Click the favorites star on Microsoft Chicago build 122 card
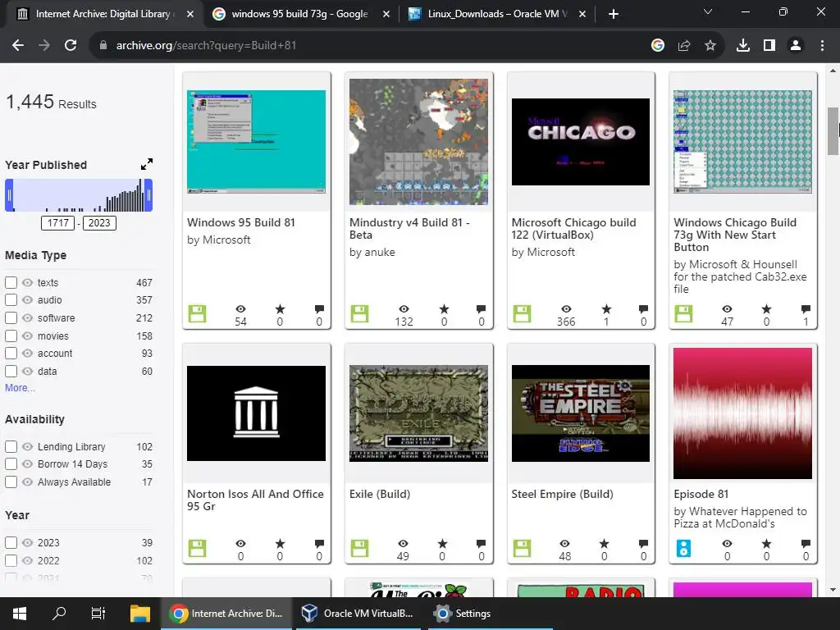This screenshot has height=630, width=840. (x=606, y=309)
